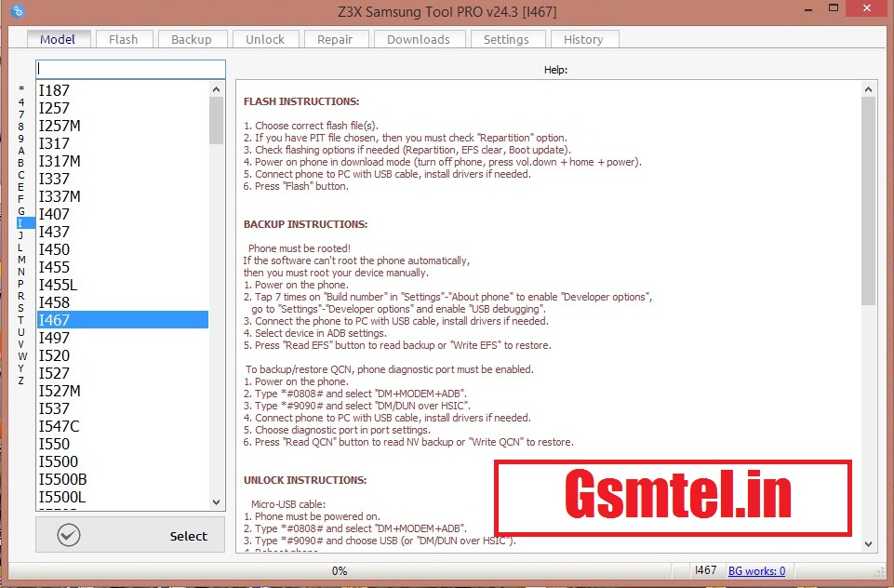
Task: Jump to letter J in alphabet index
Action: click(x=21, y=235)
